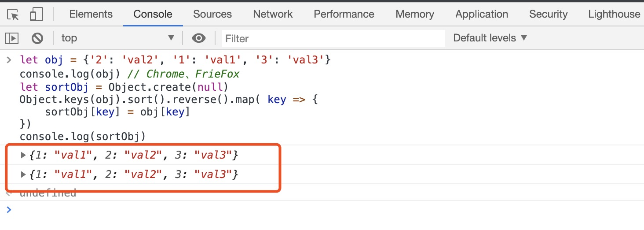Expand the second logged object triangle
This screenshot has height=230, width=644.
coord(23,175)
